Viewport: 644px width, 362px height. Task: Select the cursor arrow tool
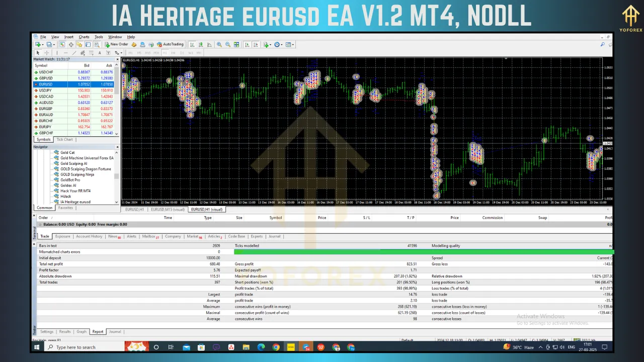[38, 53]
